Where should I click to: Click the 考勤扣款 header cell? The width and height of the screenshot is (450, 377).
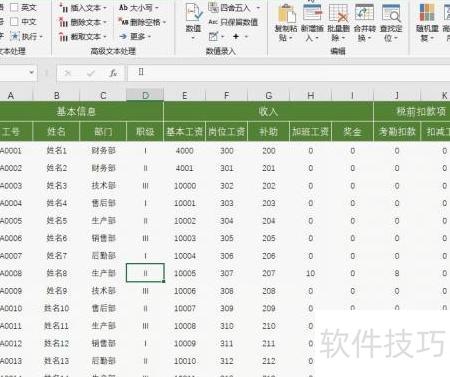point(397,132)
